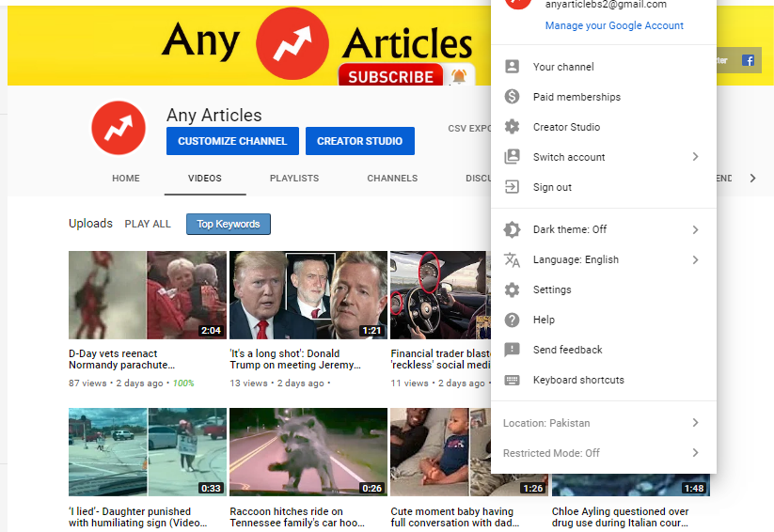This screenshot has width=774, height=532.
Task: Open Donald Trump Jeremy video thumbnail
Action: [x=308, y=295]
